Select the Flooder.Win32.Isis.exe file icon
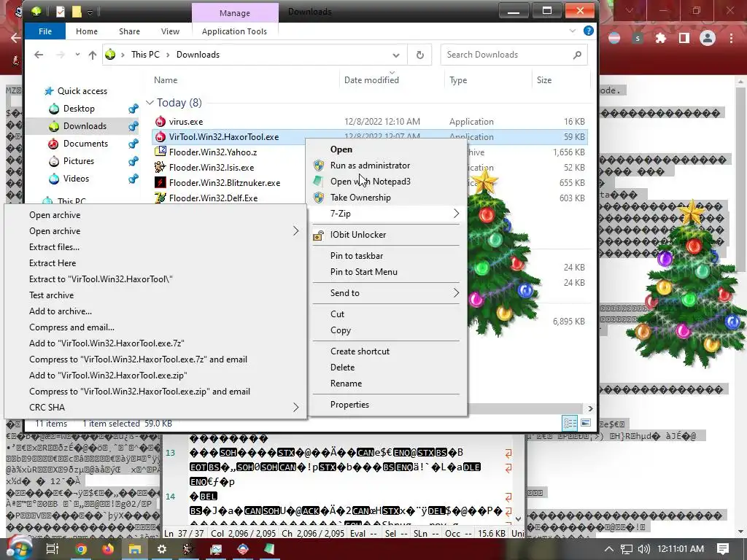 160,167
